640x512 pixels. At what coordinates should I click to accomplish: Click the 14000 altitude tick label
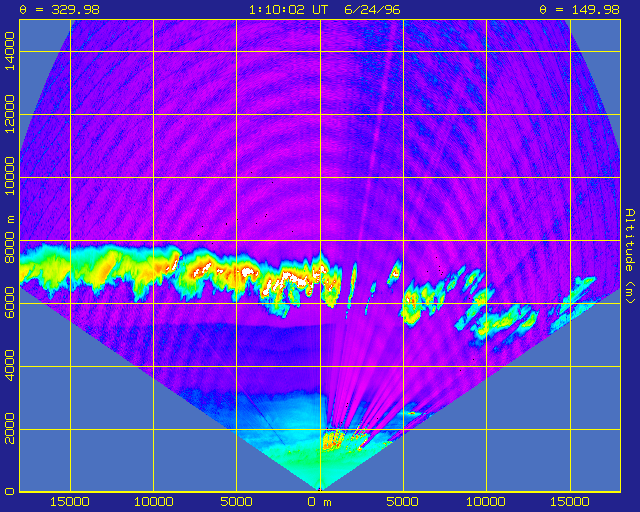(9, 51)
